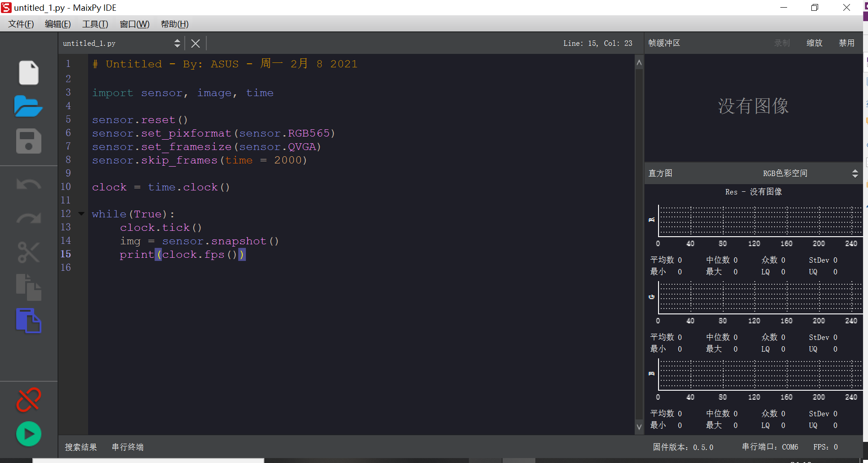The height and width of the screenshot is (463, 868).
Task: Click the comment line # Untitled - By: ASUS
Action: pos(225,64)
